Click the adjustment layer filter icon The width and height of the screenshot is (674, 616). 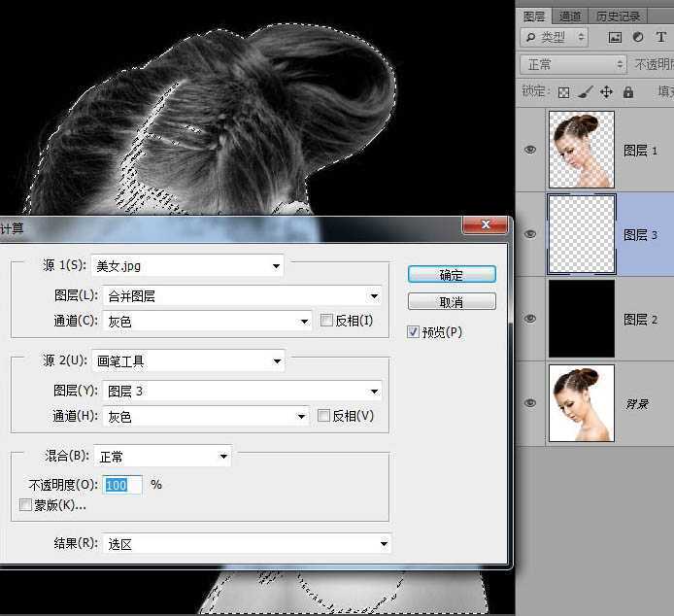coord(638,38)
